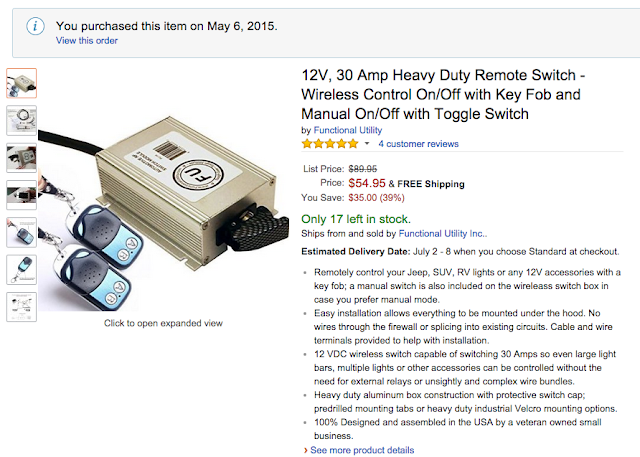The width and height of the screenshot is (640, 457).
Task: Click the $54.95 price text
Action: (366, 184)
